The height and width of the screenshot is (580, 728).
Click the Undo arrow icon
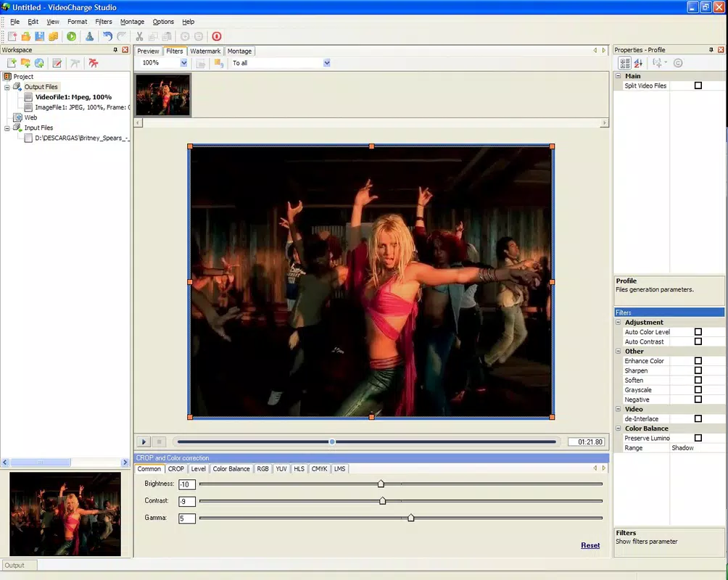(108, 36)
